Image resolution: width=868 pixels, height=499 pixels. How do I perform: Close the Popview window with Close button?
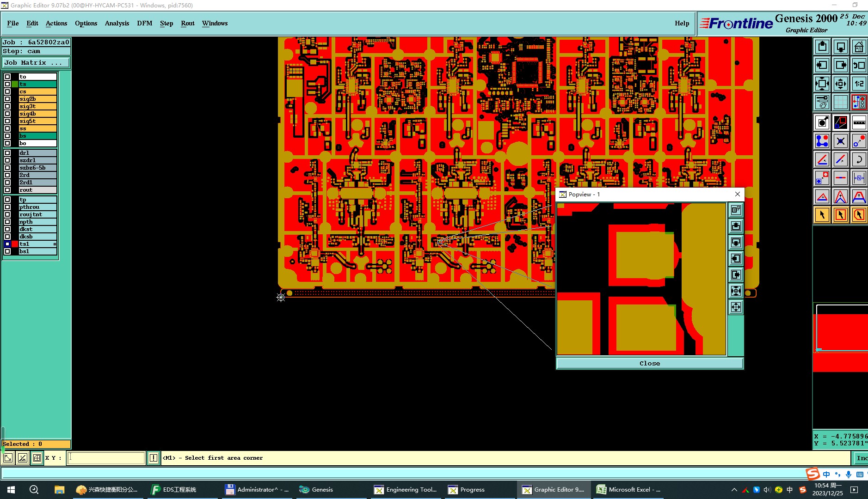[650, 364]
